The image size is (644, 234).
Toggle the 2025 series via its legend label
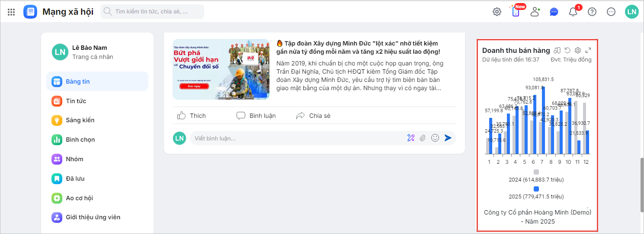coord(536,197)
